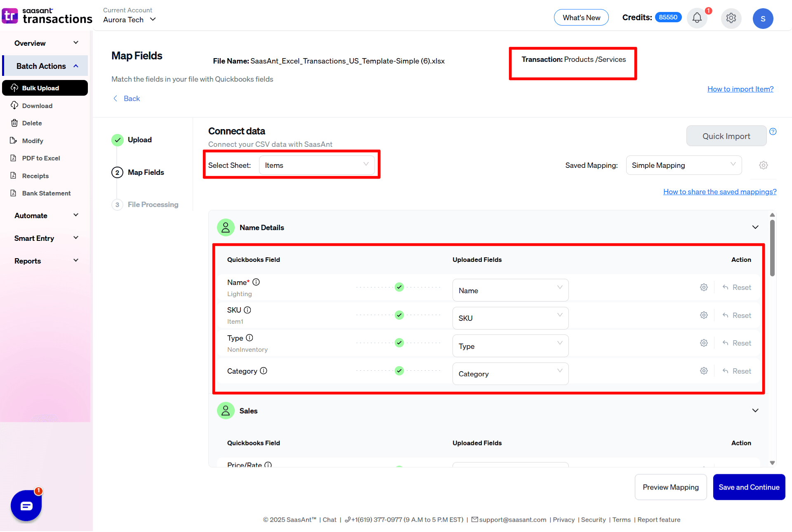Viewport: 792px width, 532px height.
Task: Click the Quick Import button
Action: click(x=726, y=136)
